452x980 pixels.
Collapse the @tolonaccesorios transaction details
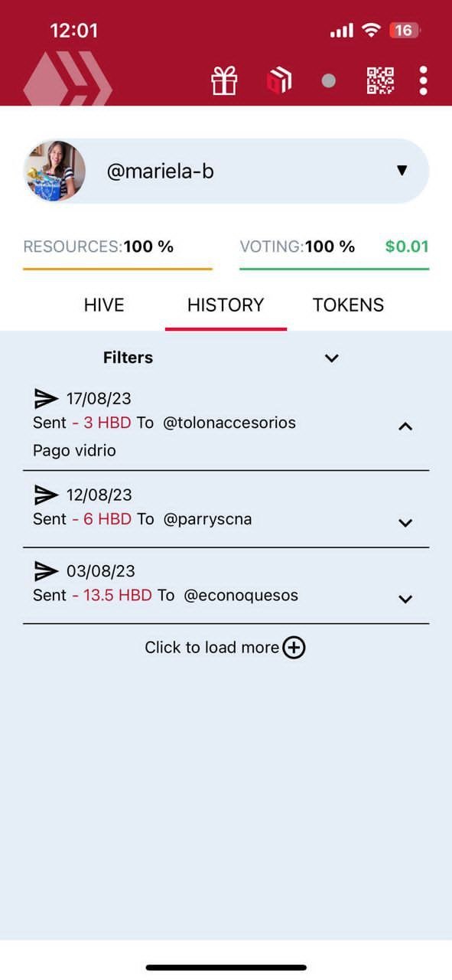pos(405,426)
